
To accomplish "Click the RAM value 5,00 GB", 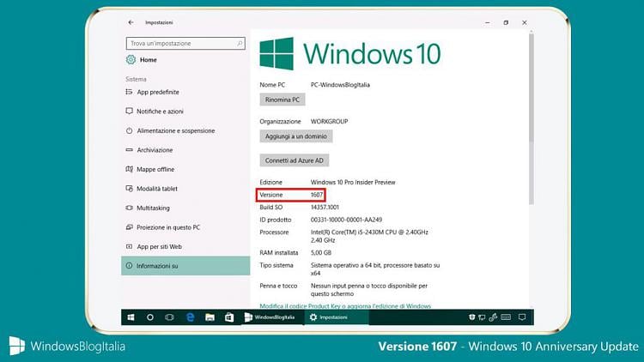I will click(x=321, y=253).
